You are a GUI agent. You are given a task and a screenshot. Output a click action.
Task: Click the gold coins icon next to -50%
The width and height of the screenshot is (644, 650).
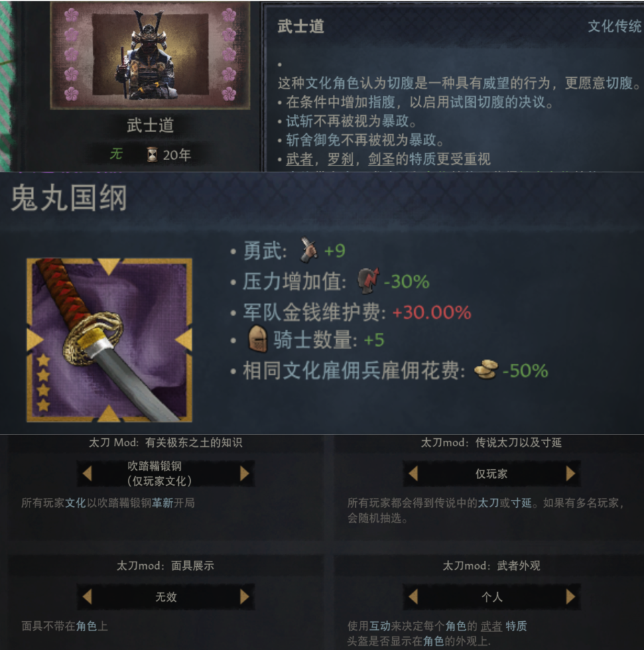pyautogui.click(x=486, y=369)
